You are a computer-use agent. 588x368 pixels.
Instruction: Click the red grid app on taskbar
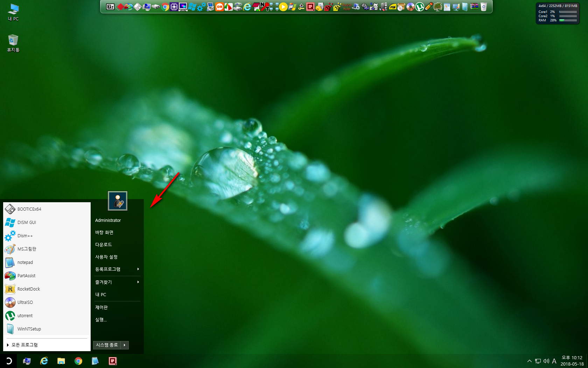click(x=113, y=361)
